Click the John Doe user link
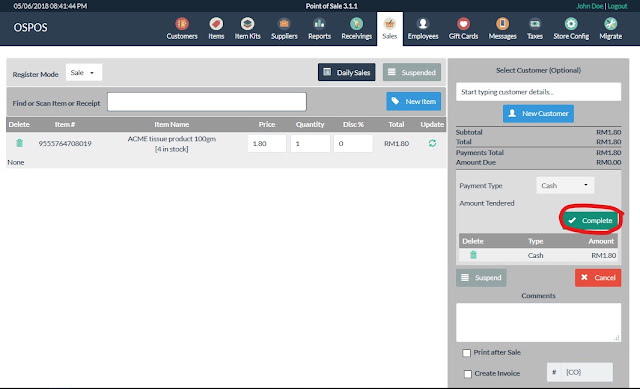640x389 pixels. 589,6
